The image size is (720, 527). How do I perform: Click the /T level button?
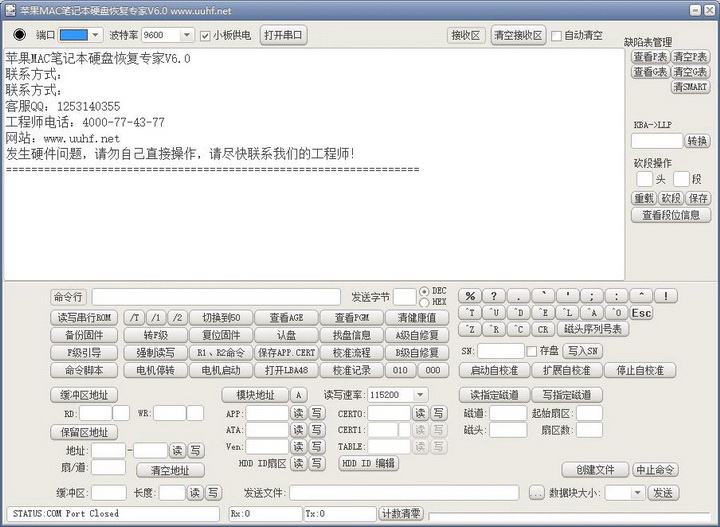[134, 318]
